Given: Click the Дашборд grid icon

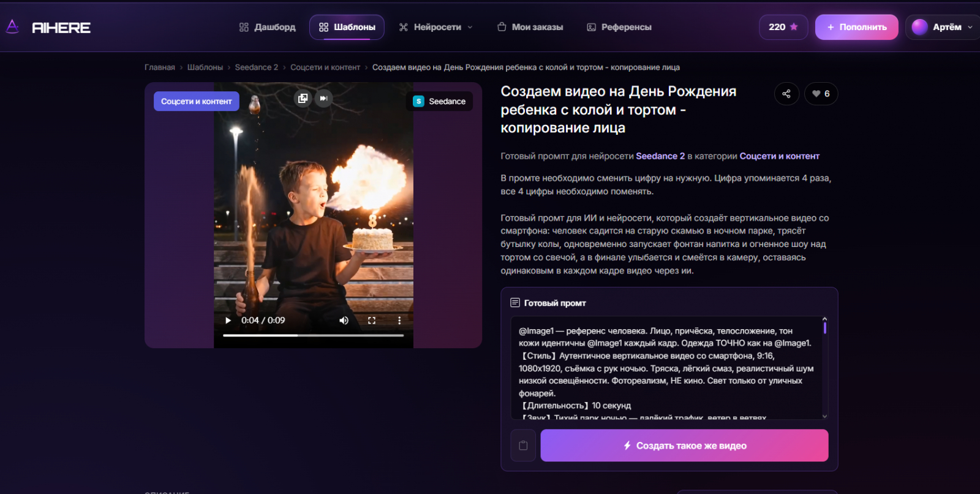Looking at the screenshot, I should coord(244,27).
